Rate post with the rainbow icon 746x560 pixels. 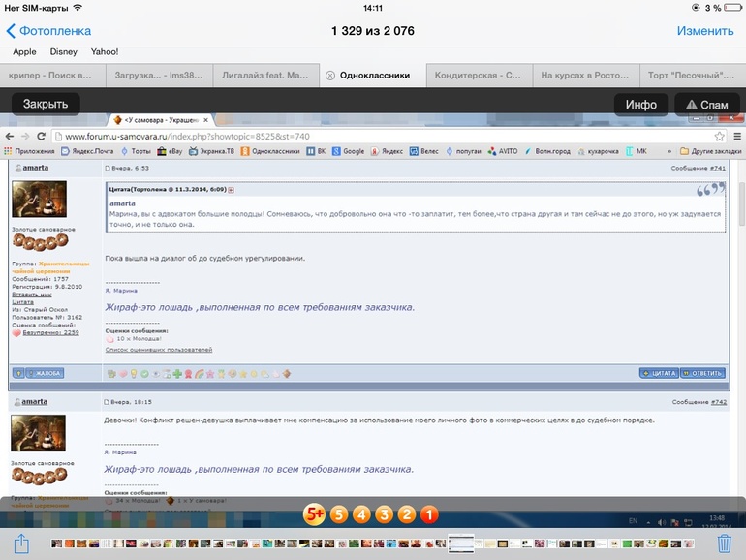pos(200,374)
